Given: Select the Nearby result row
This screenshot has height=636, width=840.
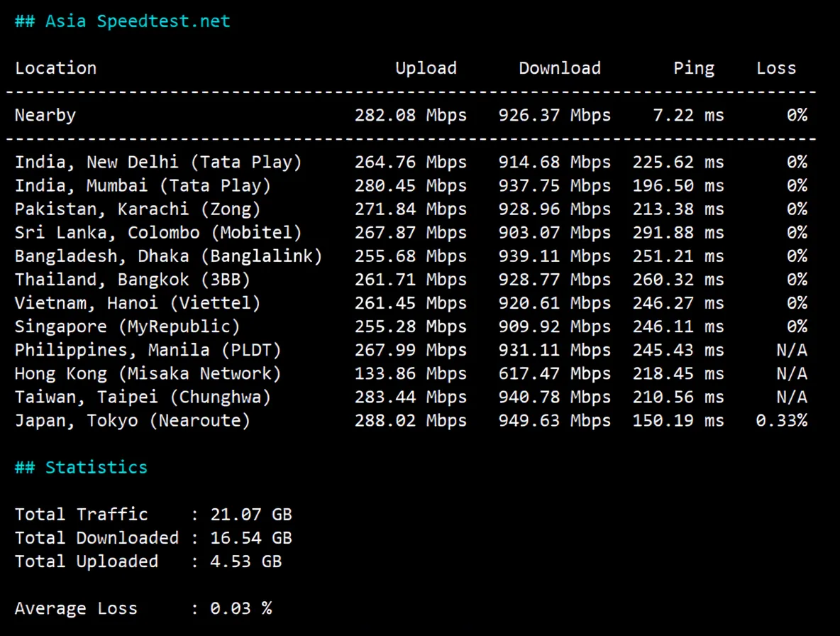Looking at the screenshot, I should tap(45, 115).
